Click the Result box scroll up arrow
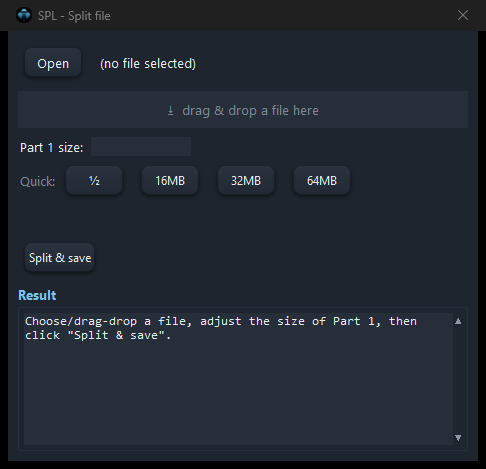The height and width of the screenshot is (469, 486). (458, 321)
